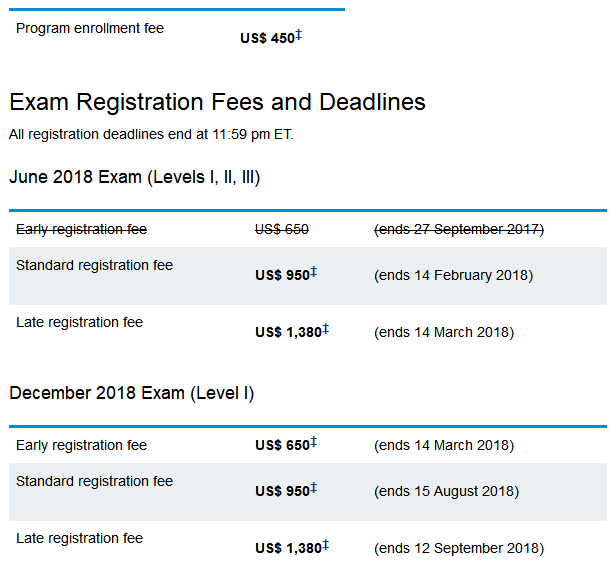Click footnote marker next to June standard US$ 950
Image resolution: width=616 pixels, height=576 pixels.
pyautogui.click(x=314, y=272)
